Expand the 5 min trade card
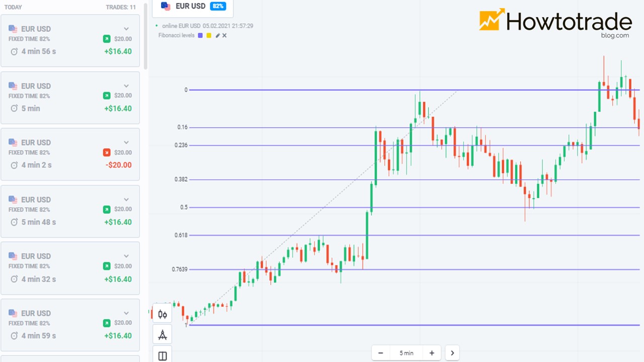The height and width of the screenshot is (362, 644). click(126, 86)
